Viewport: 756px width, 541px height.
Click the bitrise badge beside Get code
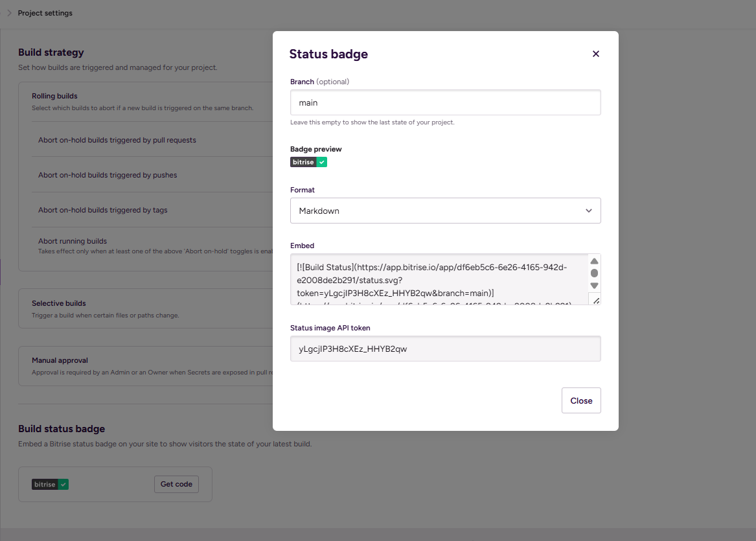coord(50,485)
